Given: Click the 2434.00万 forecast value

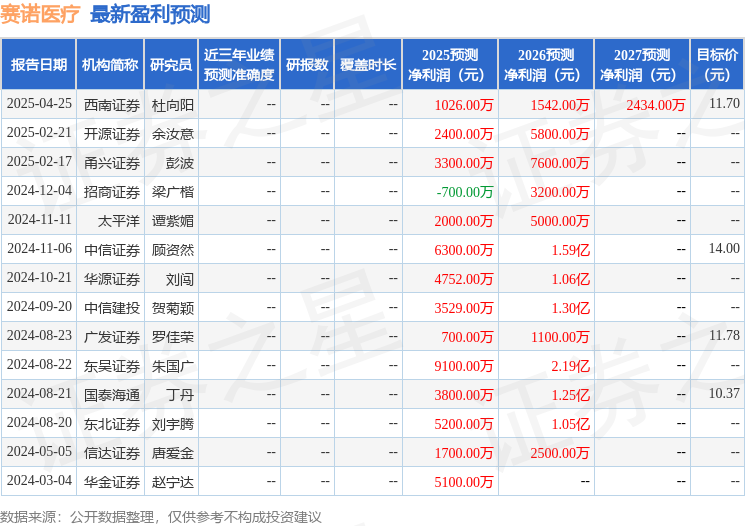Looking at the screenshot, I should click(655, 105).
